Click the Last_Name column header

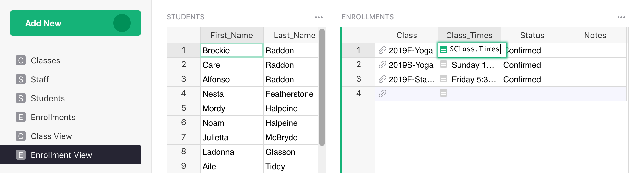click(291, 35)
